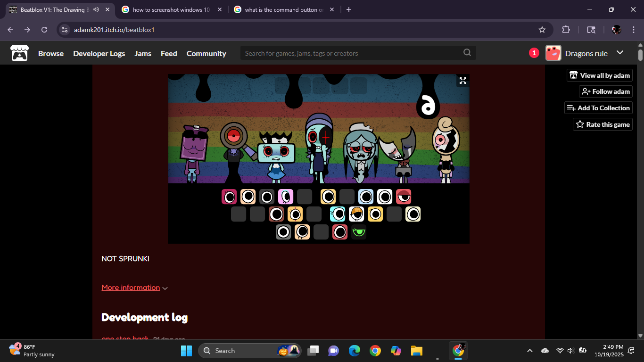644x362 pixels.
Task: Select the gray-background eye icon in bottom row
Action: point(283,232)
